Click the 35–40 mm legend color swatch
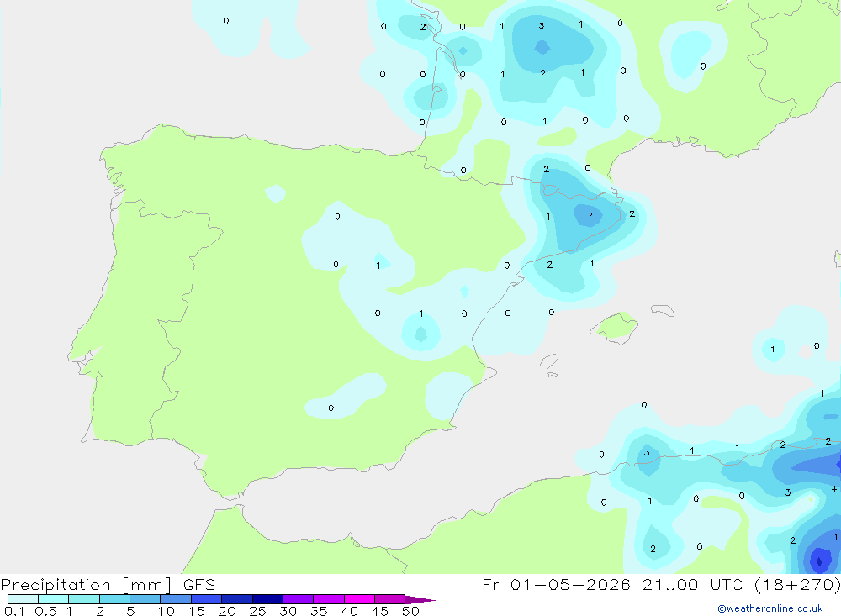This screenshot has width=841, height=616. (x=328, y=599)
